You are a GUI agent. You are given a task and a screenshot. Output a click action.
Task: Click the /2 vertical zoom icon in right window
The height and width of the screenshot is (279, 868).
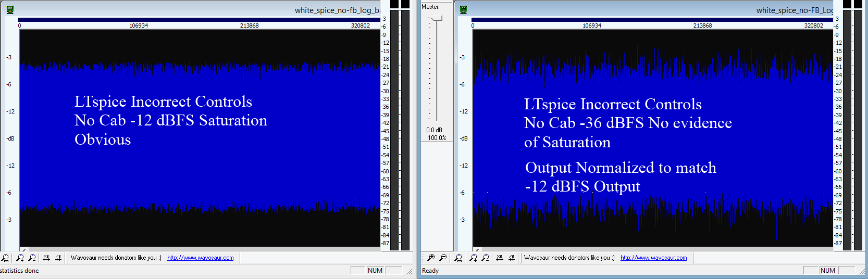point(512,258)
